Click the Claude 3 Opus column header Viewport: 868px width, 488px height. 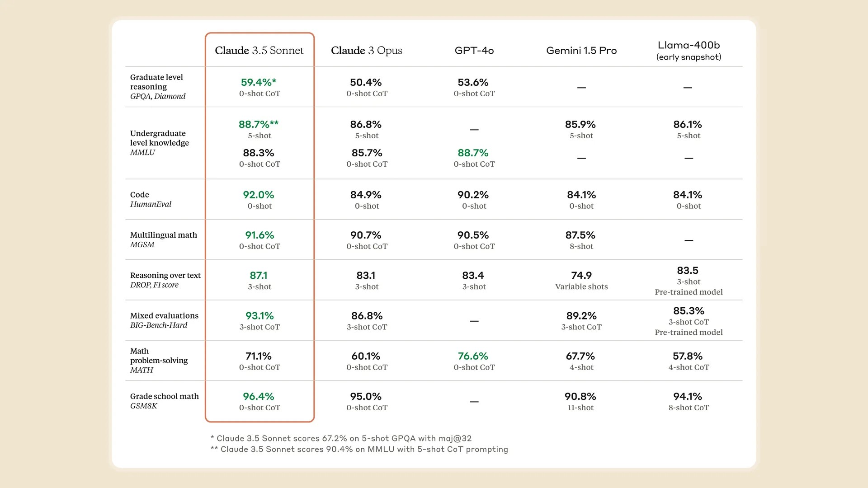[366, 51]
